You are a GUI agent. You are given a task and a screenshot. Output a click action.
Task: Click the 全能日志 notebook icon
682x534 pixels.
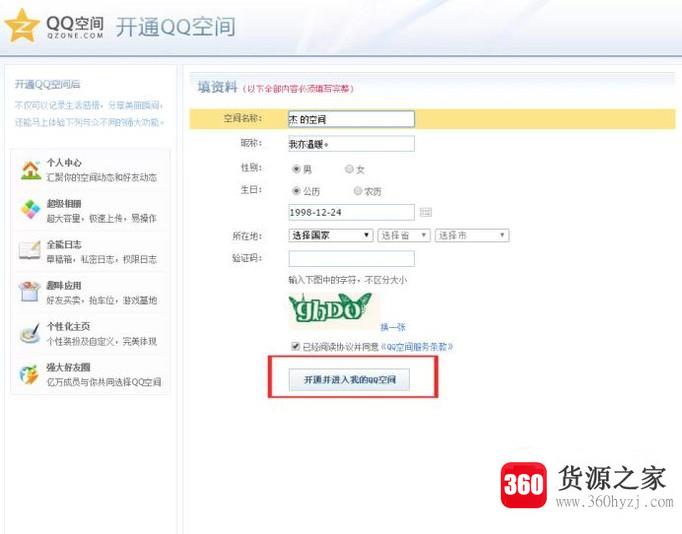point(30,250)
